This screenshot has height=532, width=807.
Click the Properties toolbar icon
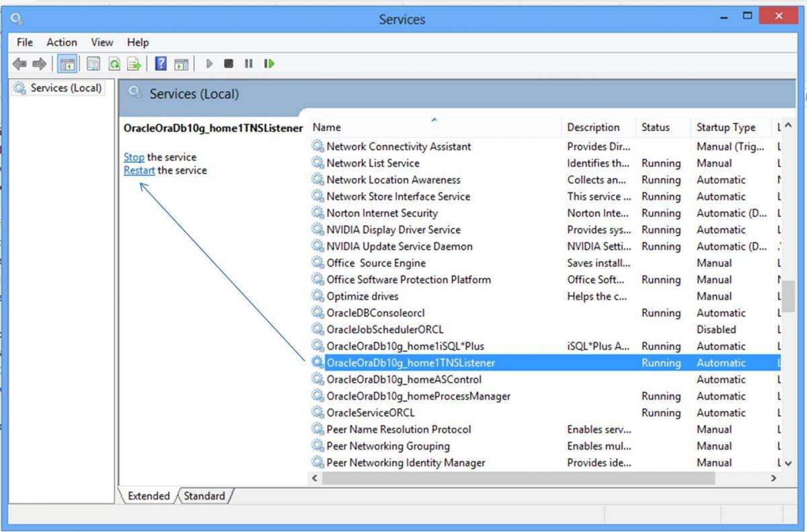pos(93,64)
